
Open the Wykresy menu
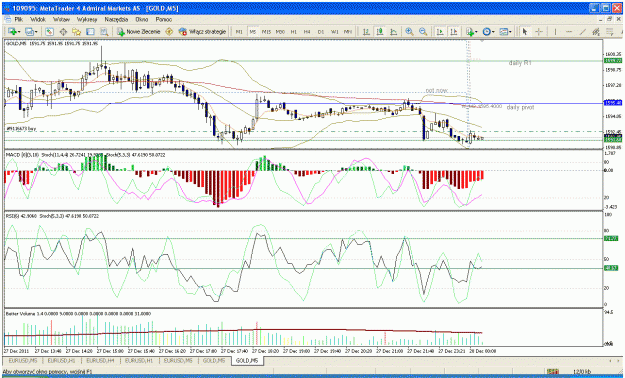[x=87, y=19]
